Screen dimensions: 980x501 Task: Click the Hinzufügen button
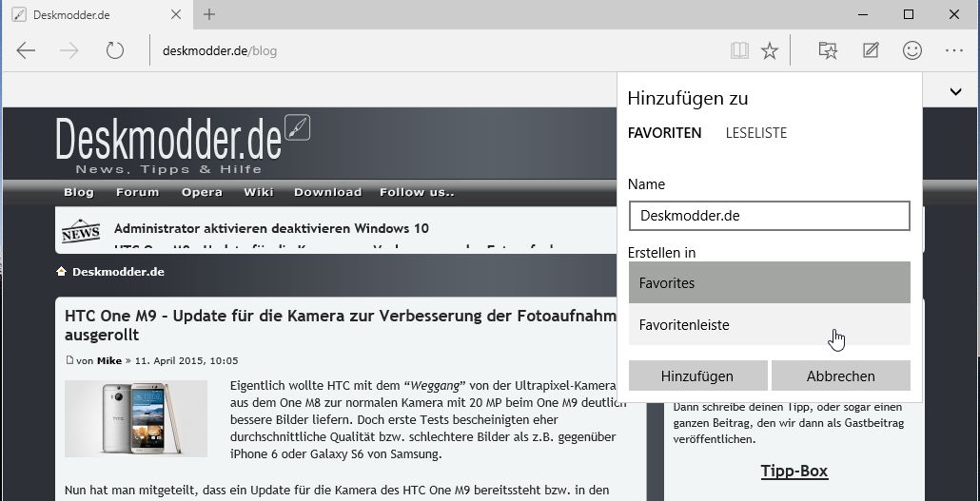pos(697,376)
